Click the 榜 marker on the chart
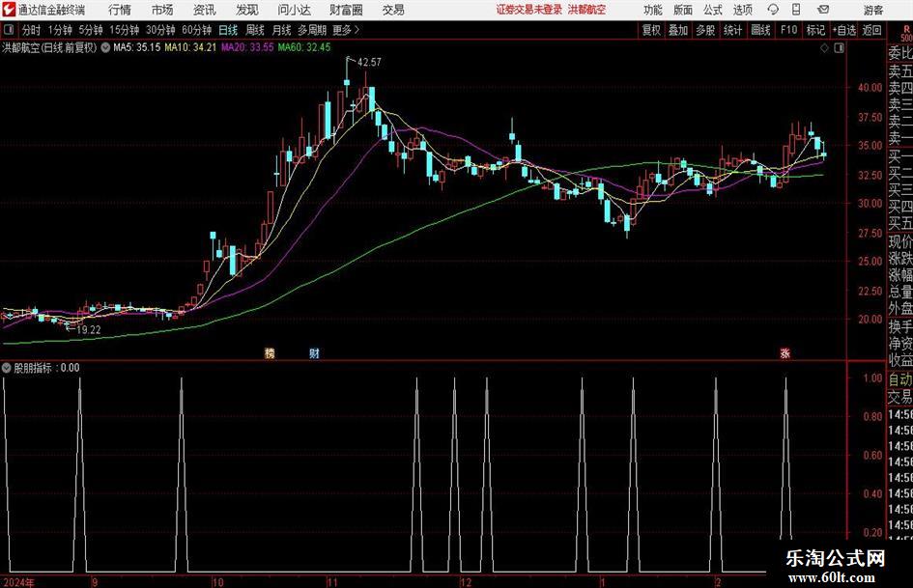The height and width of the screenshot is (588, 913). pyautogui.click(x=270, y=352)
